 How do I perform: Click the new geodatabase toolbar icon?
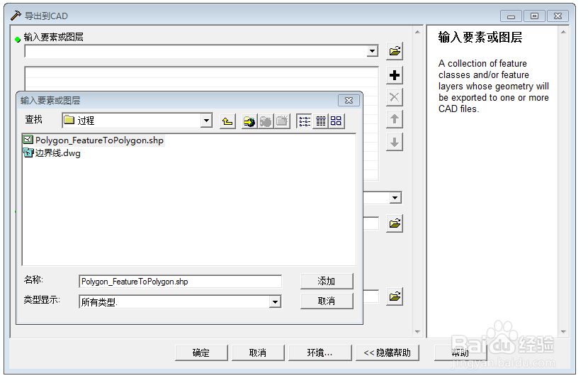(x=282, y=121)
